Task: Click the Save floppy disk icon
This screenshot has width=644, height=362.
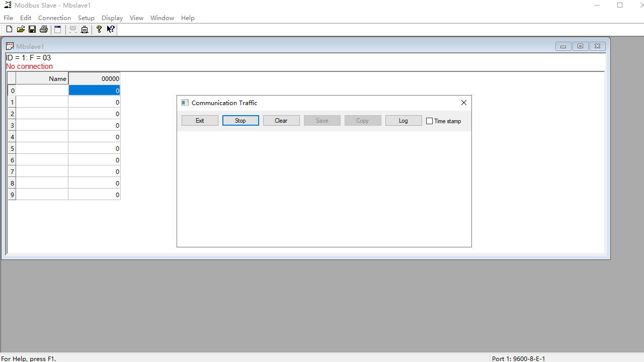Action: coord(32,29)
